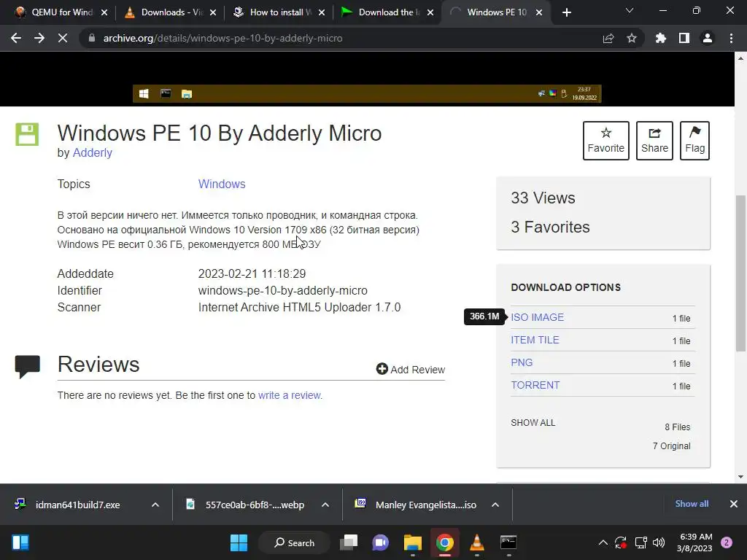Screen dimensions: 747x560
Task: Close the QEMU for Windows tab
Action: point(104,12)
